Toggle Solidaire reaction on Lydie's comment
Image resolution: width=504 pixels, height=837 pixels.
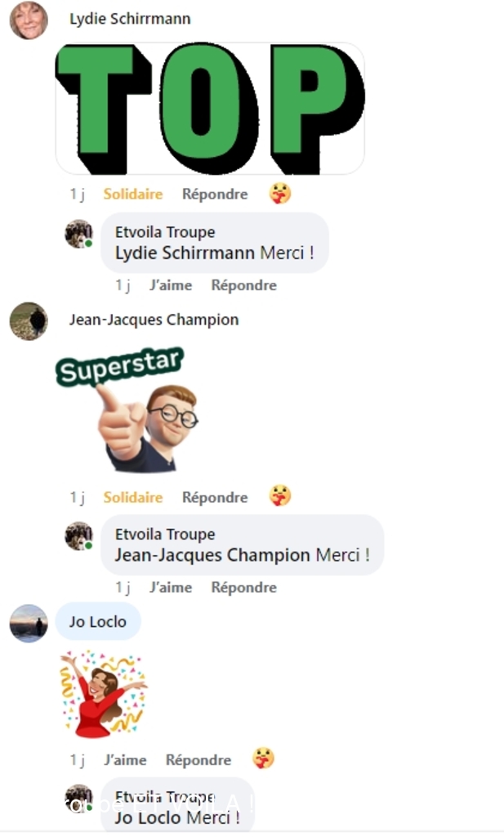133,194
